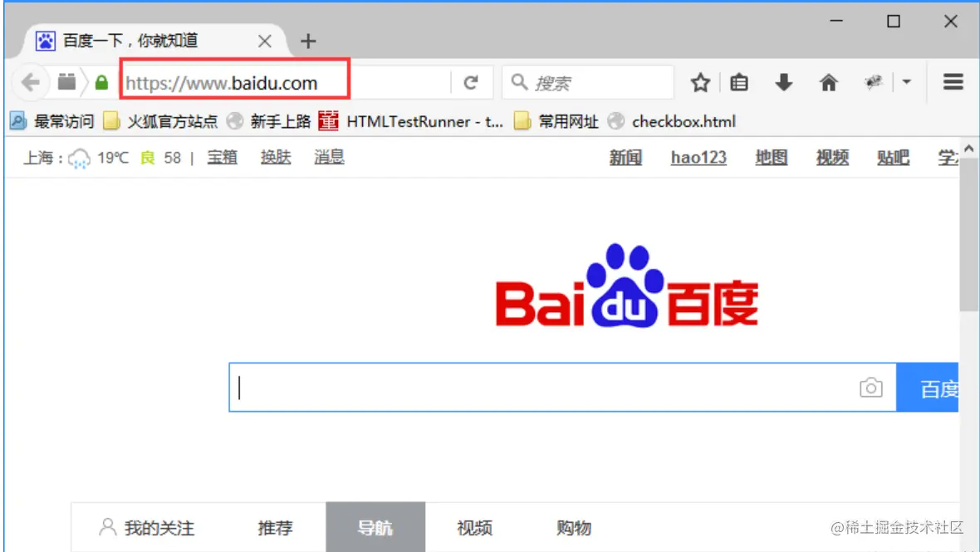Screen dimensions: 980x552
Task: Open the hao123 link
Action: point(698,158)
